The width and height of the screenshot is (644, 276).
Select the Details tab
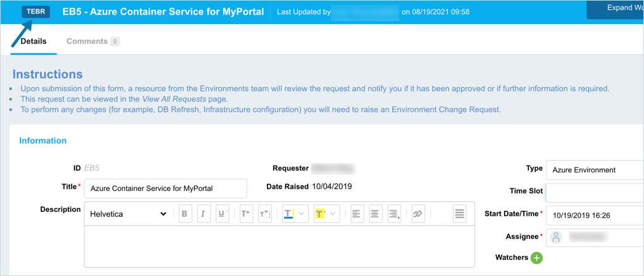point(33,41)
